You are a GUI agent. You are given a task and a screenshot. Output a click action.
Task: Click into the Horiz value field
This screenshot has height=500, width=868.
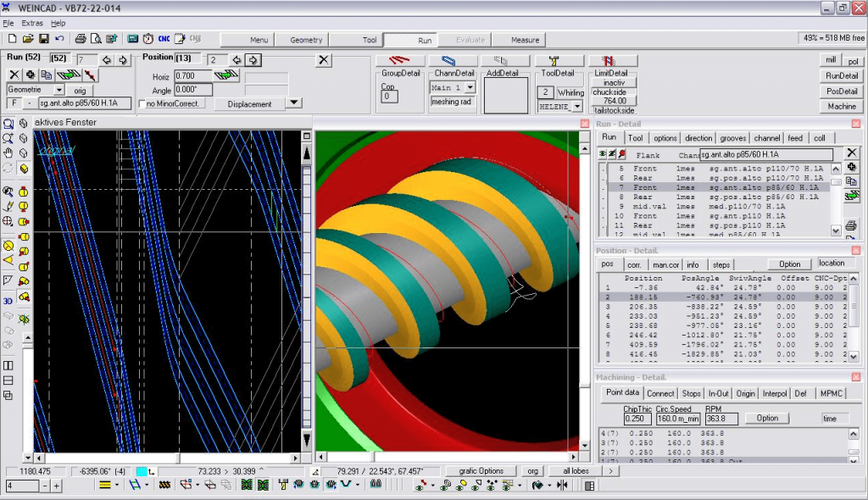click(193, 75)
